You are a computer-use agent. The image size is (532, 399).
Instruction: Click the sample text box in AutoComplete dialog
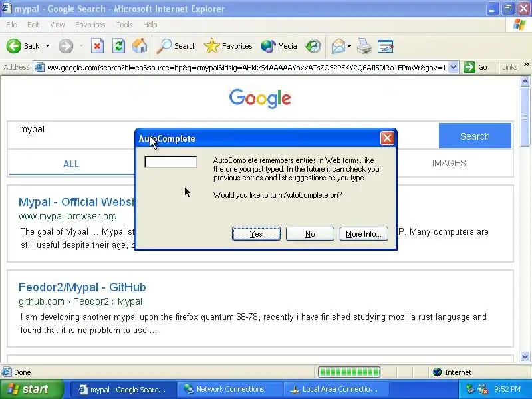click(x=171, y=162)
